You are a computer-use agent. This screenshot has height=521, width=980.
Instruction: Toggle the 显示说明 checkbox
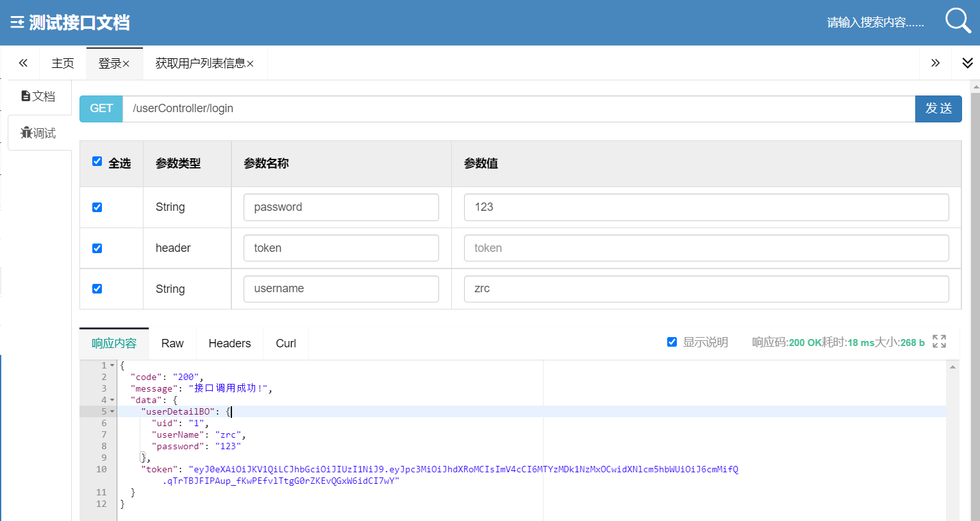point(672,342)
